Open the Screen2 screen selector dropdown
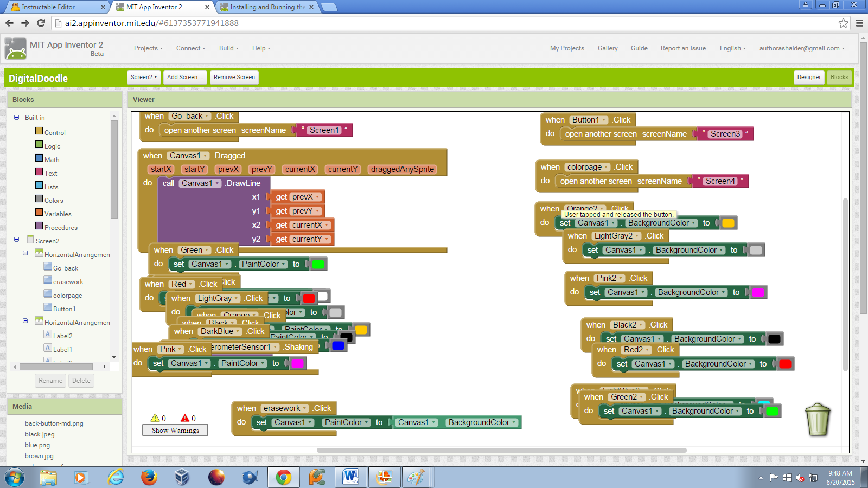This screenshot has height=488, width=868. [x=144, y=78]
